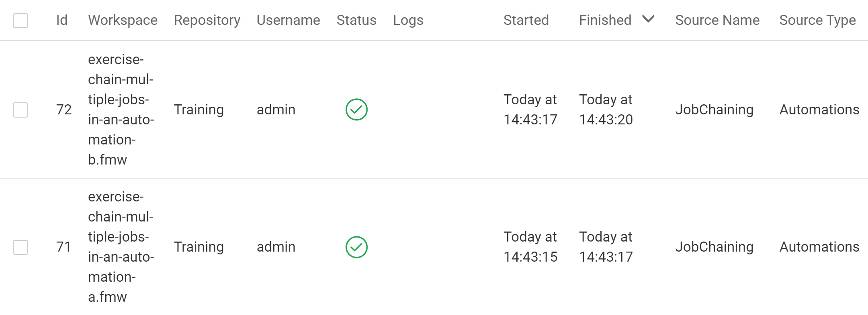This screenshot has height=315, width=868.
Task: Click the sort arrow beside Finished
Action: (648, 19)
